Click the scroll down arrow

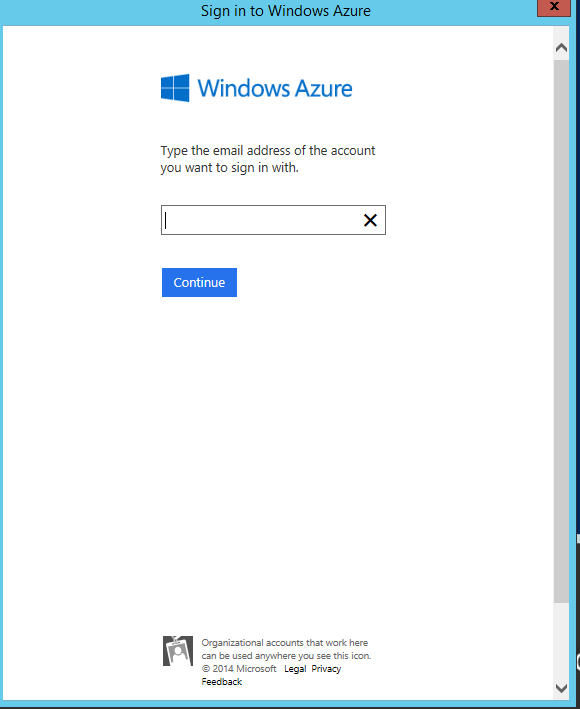coord(561,688)
